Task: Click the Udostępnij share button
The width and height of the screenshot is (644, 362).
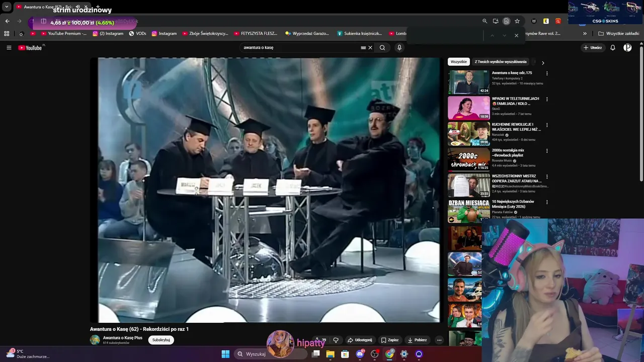Action: [x=360, y=340]
